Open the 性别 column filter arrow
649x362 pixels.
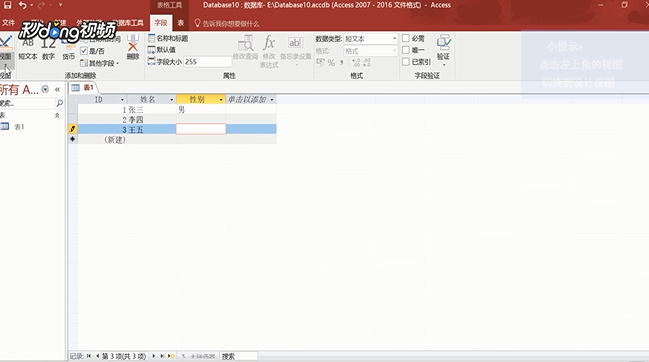click(221, 100)
